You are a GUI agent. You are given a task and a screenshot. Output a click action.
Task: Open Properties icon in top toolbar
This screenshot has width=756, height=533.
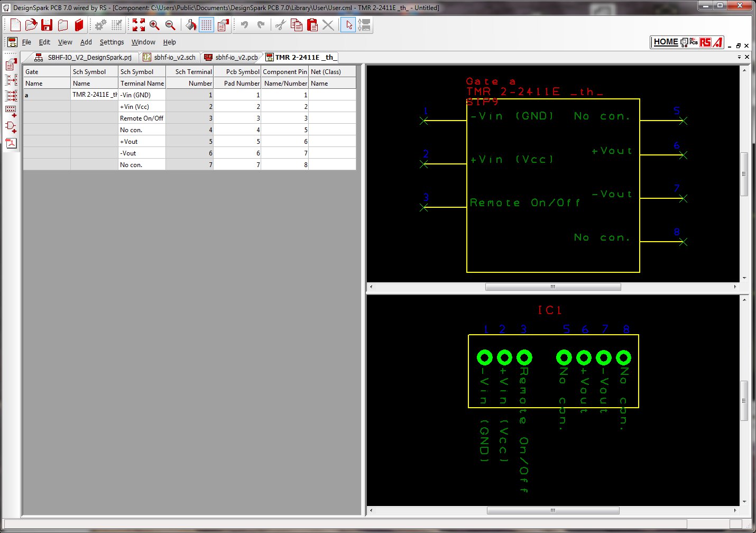(x=223, y=25)
